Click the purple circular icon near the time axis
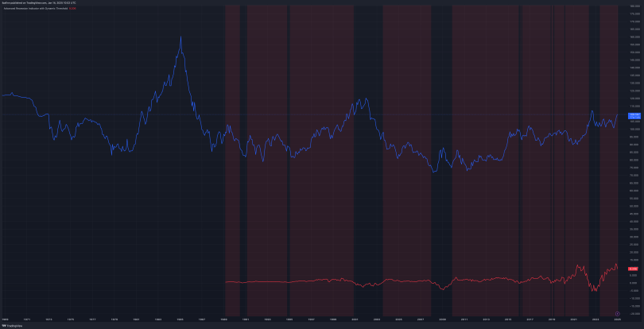 [x=618, y=314]
